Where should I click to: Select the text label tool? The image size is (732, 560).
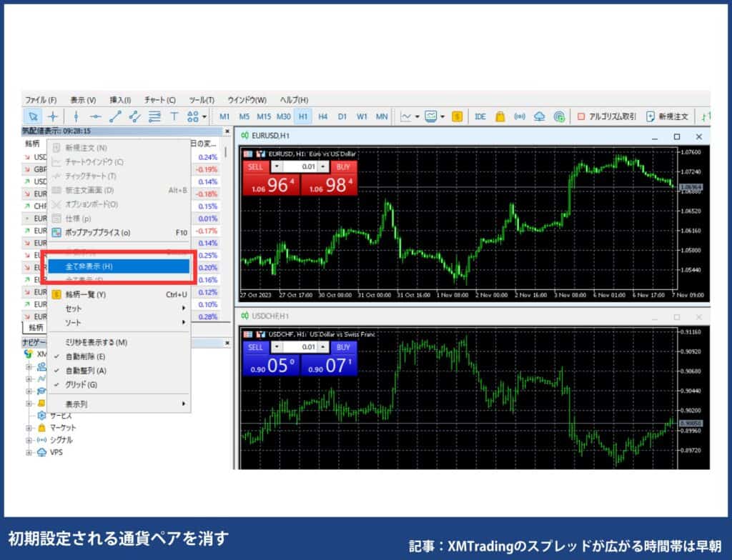coord(174,116)
